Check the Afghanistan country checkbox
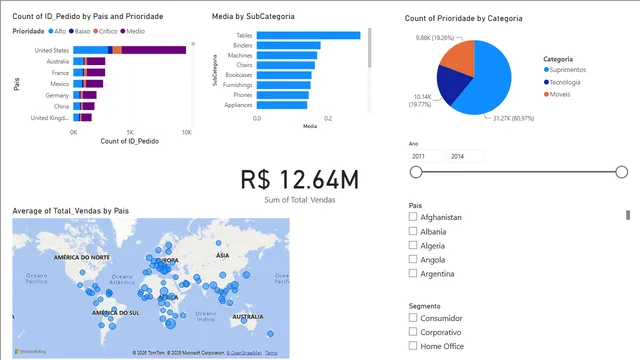 [413, 216]
